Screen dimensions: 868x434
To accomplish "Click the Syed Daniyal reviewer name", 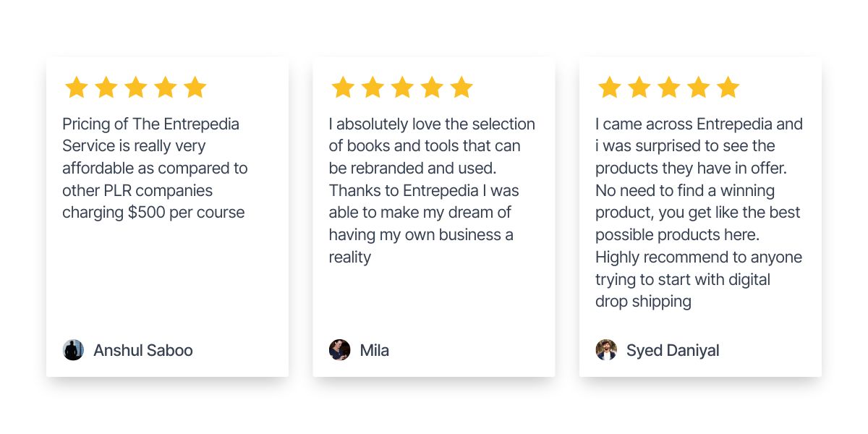I will click(673, 350).
